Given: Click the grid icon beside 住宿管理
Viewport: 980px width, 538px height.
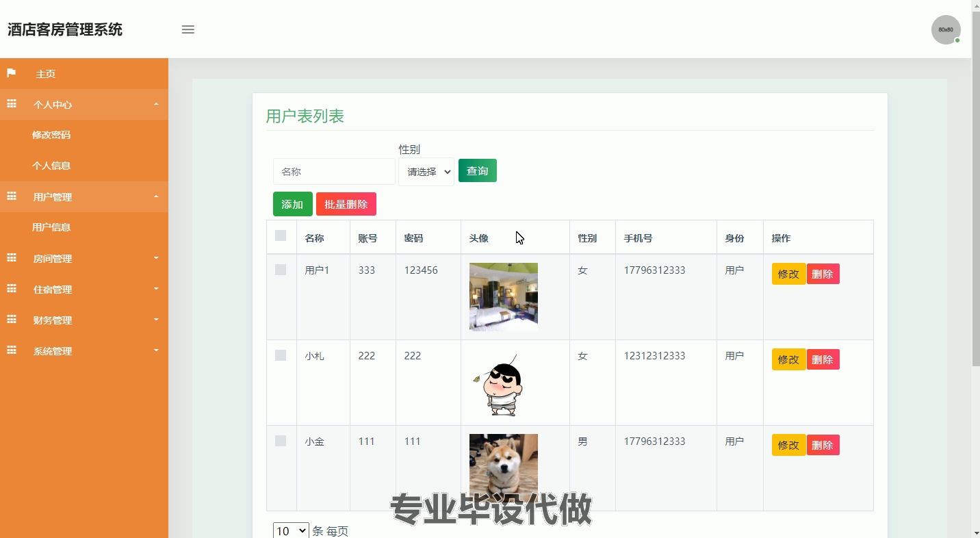Looking at the screenshot, I should point(12,289).
